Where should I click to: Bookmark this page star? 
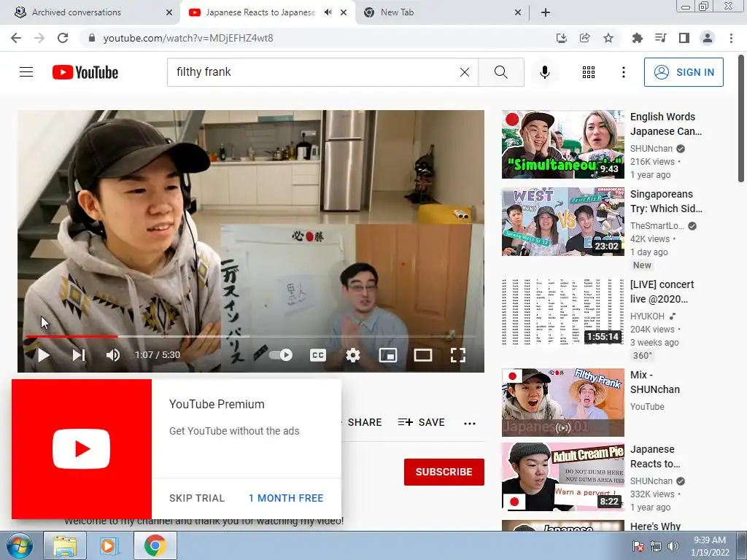coord(608,38)
